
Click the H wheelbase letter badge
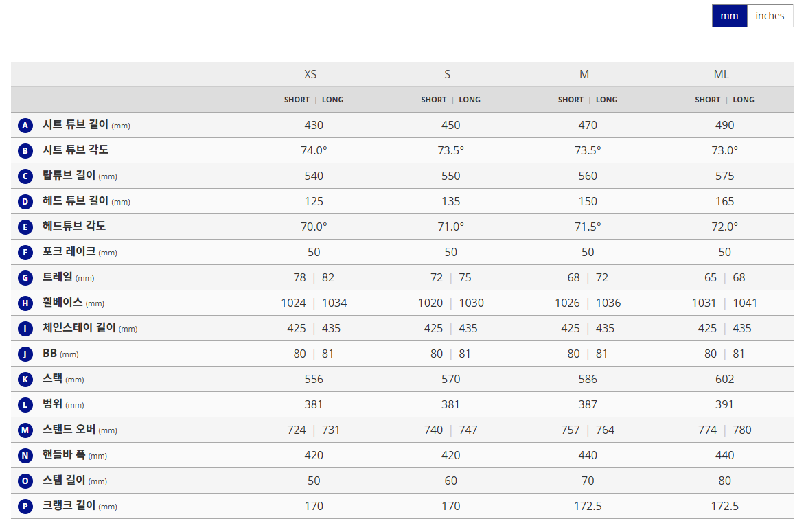[x=25, y=303]
